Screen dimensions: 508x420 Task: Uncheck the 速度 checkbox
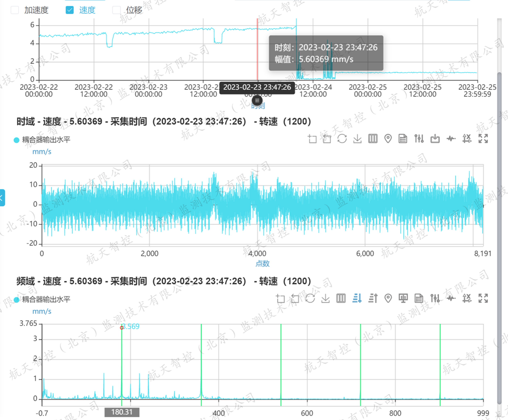tap(70, 10)
